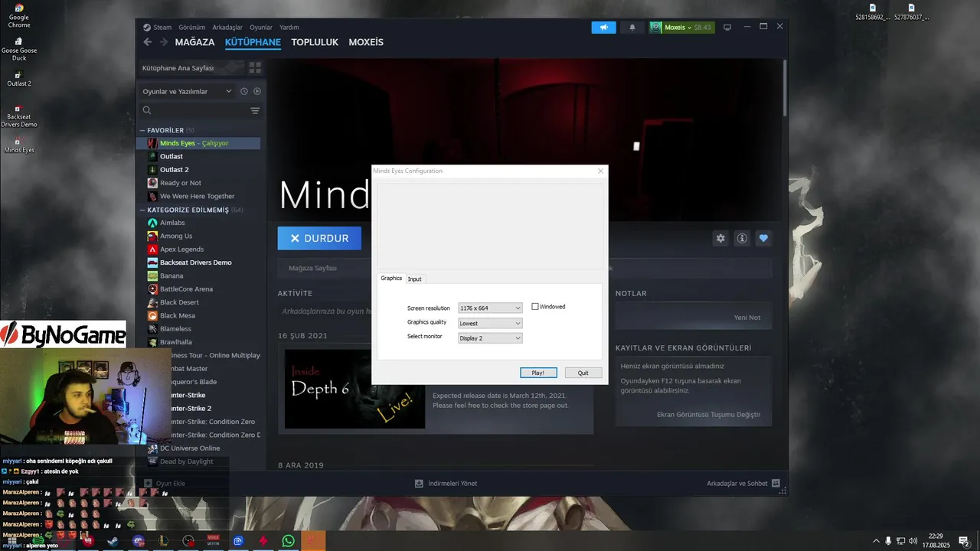Open the Select monitor dropdown

coord(490,338)
